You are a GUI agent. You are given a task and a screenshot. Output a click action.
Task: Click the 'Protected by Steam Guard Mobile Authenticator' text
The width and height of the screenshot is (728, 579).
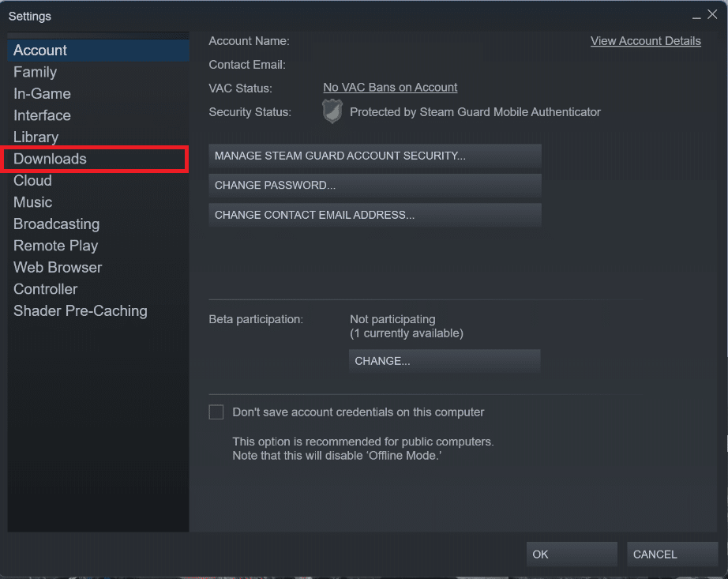475,112
